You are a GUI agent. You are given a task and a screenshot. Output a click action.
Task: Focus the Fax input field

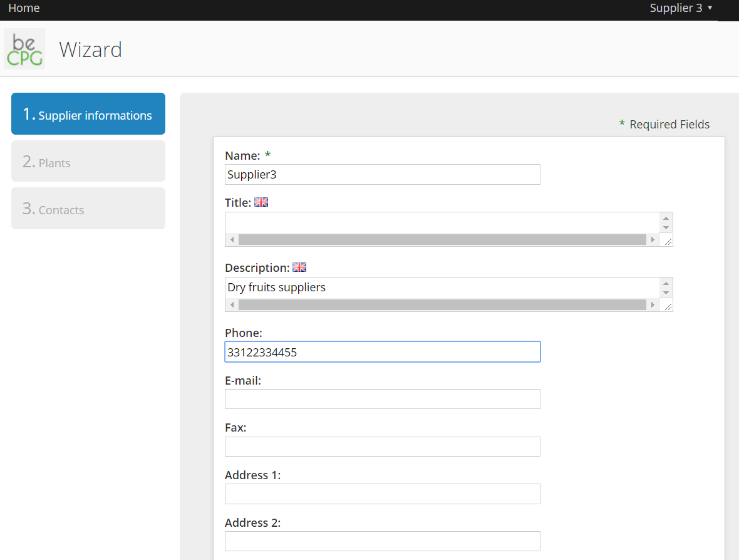point(382,447)
